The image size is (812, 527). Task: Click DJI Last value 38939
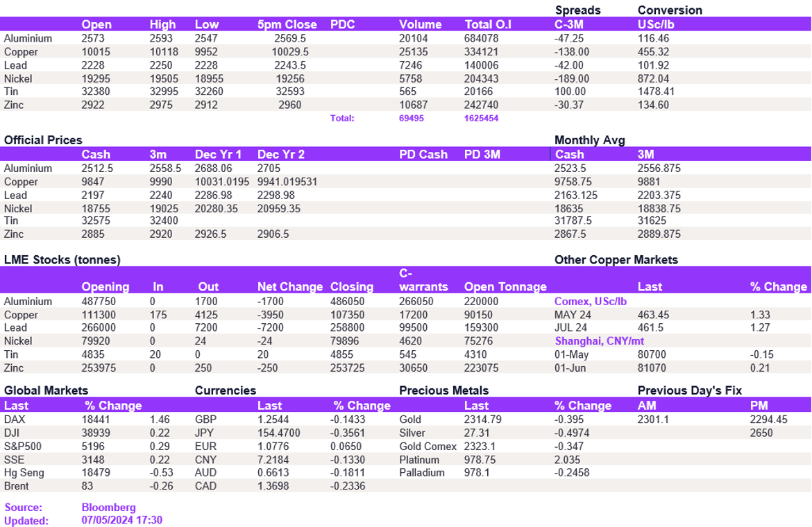[95, 433]
